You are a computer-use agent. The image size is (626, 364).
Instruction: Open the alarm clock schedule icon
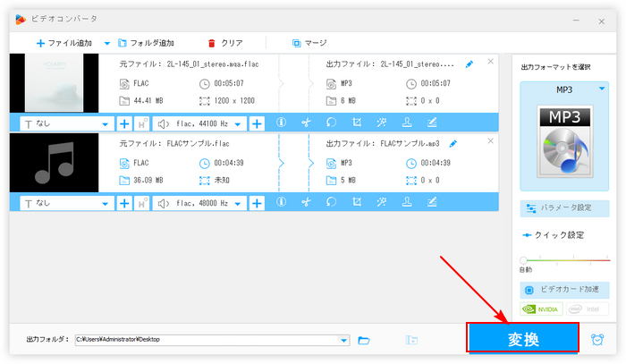click(x=597, y=340)
